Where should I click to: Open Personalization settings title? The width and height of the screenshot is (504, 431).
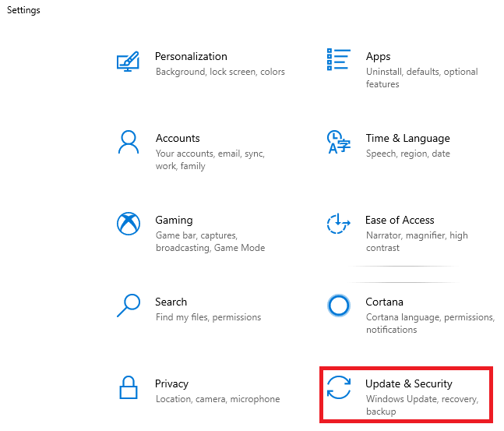tap(191, 57)
